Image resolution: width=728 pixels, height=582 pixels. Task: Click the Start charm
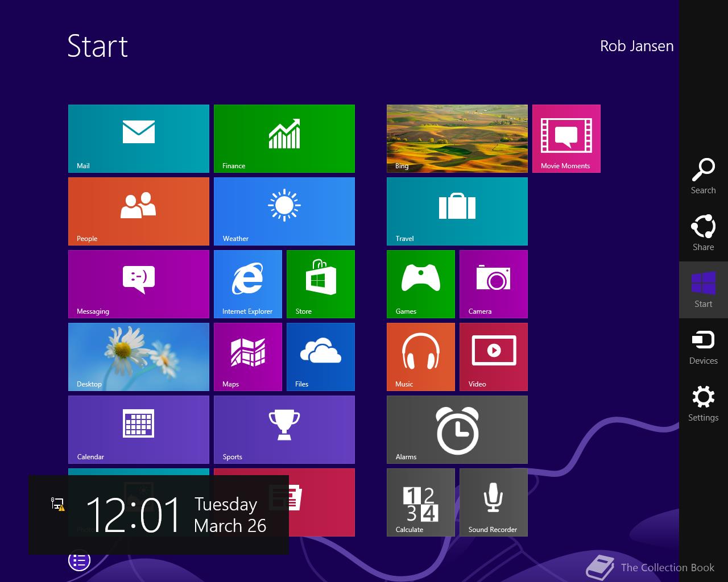(704, 290)
